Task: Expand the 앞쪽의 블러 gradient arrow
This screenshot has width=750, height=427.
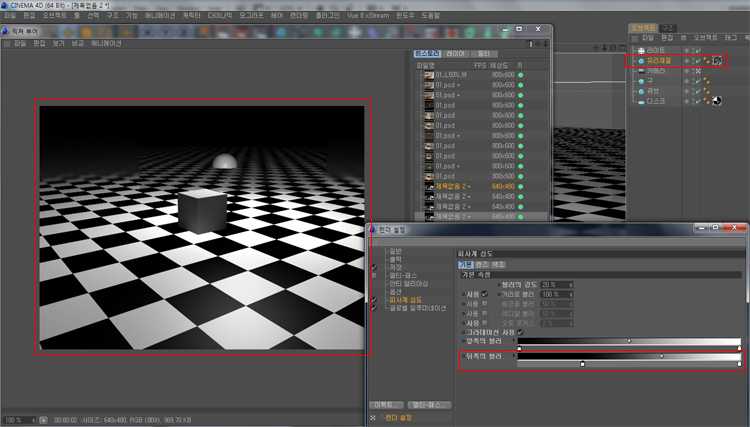Action: [514, 341]
